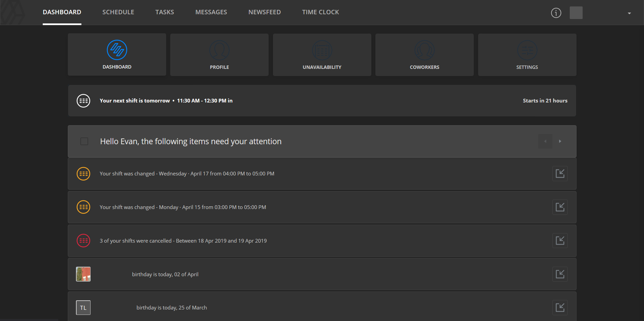Dismiss the April 15 shift change notification
Image resolution: width=644 pixels, height=321 pixels.
[560, 207]
